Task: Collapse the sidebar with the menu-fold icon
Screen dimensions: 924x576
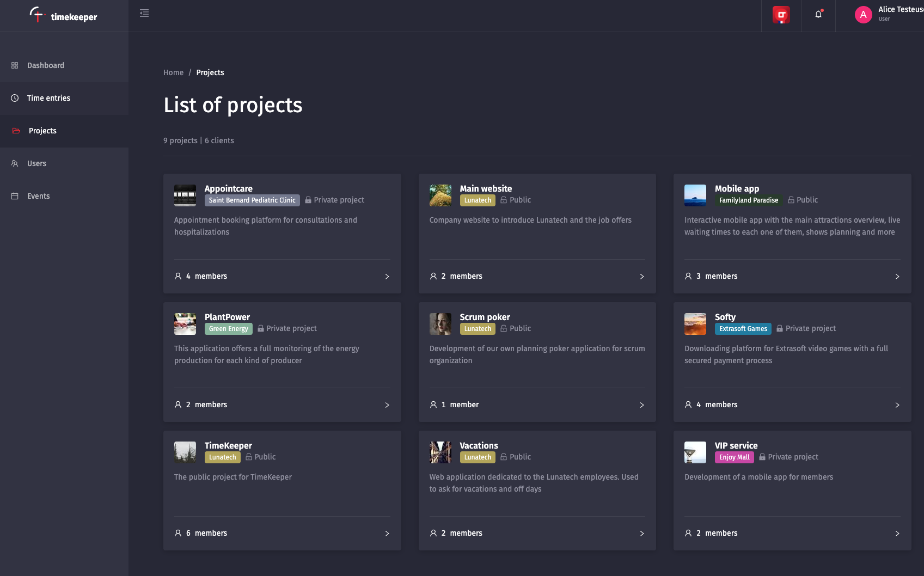Action: [x=144, y=13]
